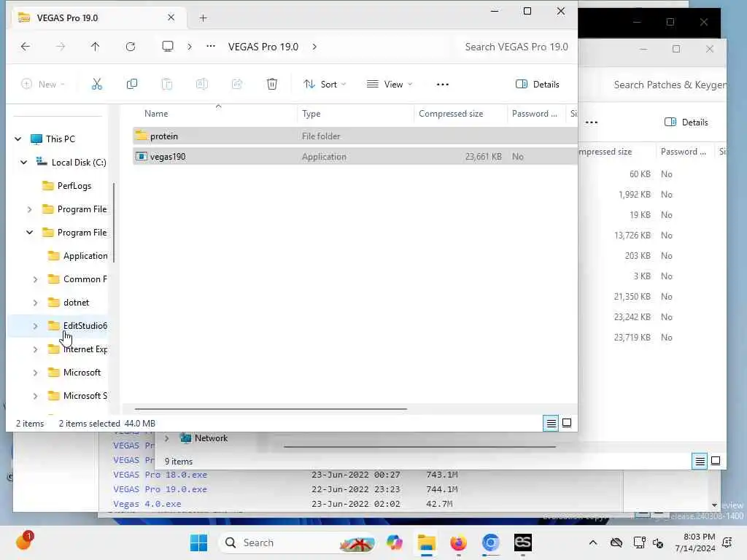The width and height of the screenshot is (747, 560).
Task: Select the Application folder in tree
Action: coord(85,256)
